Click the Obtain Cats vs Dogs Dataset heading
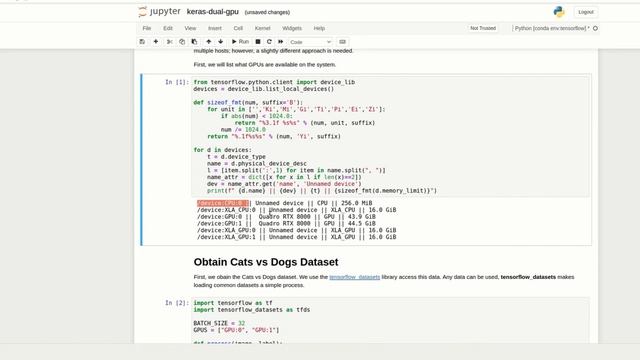 pyautogui.click(x=266, y=262)
